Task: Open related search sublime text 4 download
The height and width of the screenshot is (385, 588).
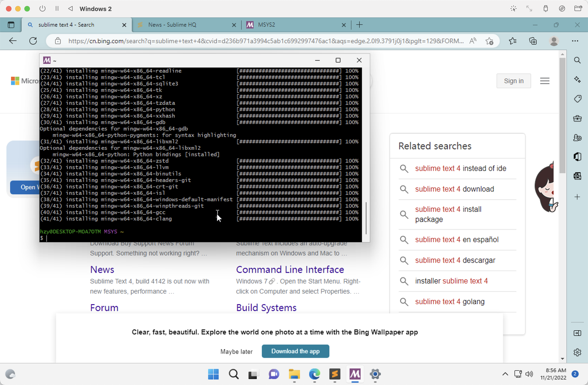Action: 454,189
